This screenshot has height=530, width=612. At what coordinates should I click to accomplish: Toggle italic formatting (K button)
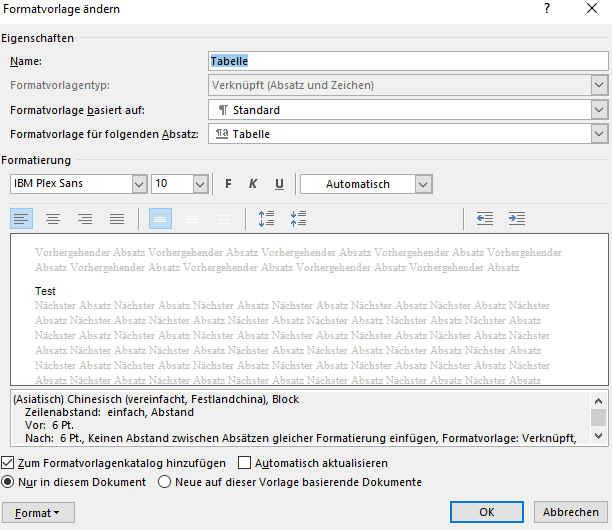click(x=253, y=184)
